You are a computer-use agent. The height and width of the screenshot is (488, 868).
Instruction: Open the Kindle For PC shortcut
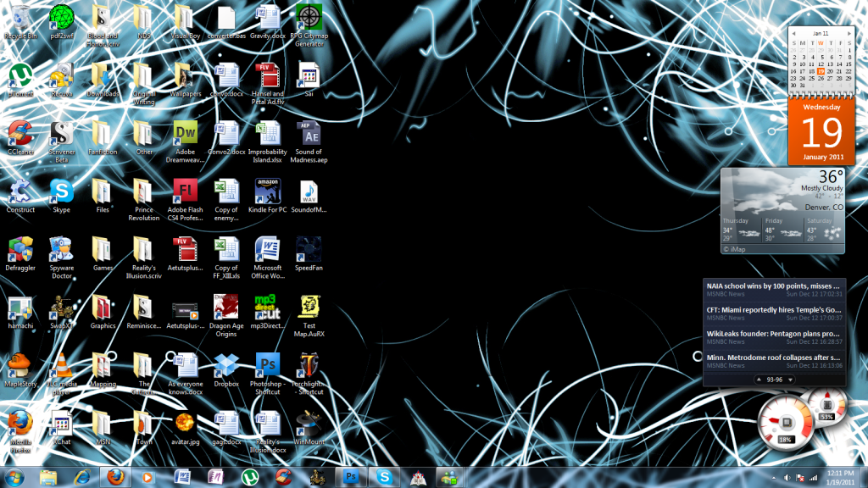(x=268, y=192)
